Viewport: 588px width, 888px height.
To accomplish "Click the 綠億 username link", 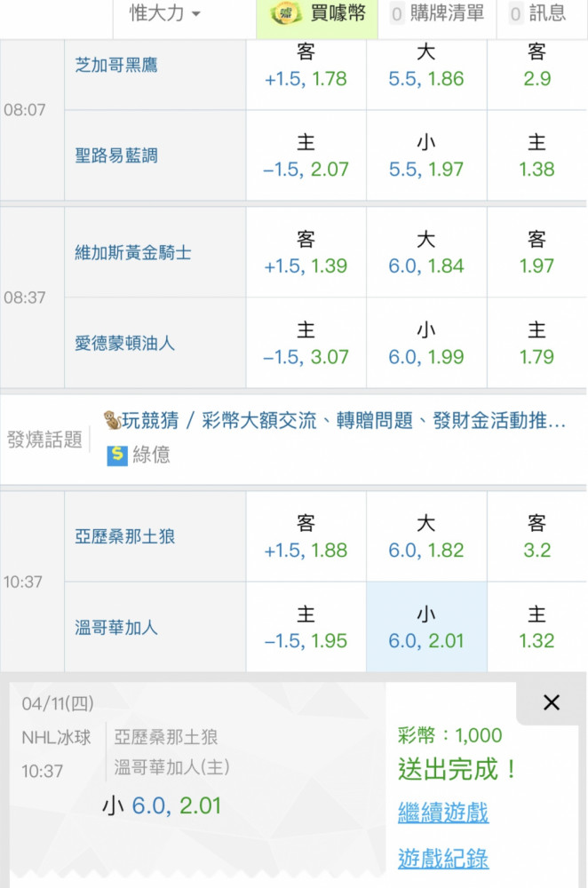I will [x=151, y=455].
